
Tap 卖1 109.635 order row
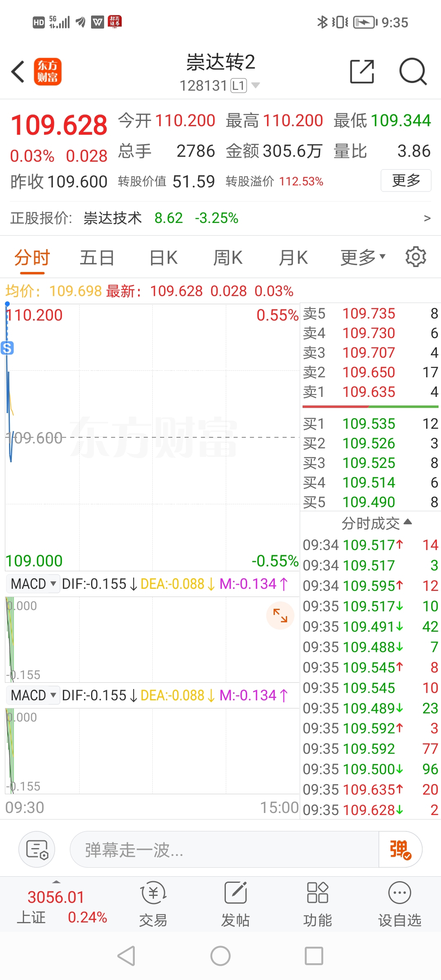370,392
